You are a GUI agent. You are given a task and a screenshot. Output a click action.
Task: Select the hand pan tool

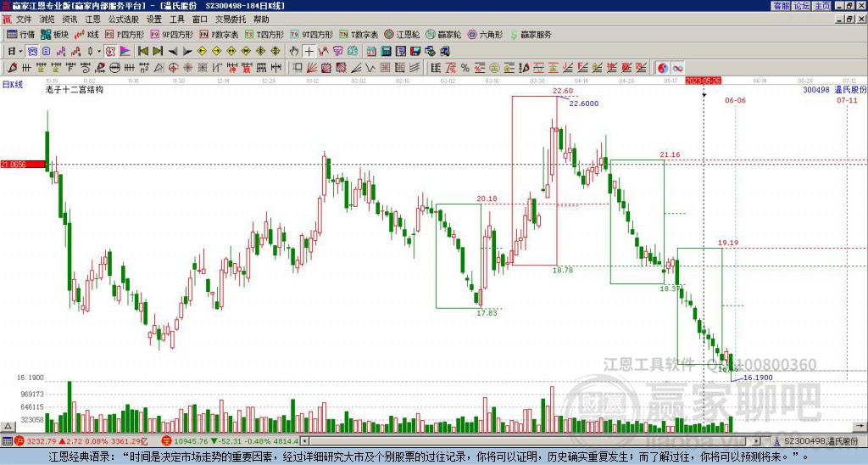[x=294, y=52]
